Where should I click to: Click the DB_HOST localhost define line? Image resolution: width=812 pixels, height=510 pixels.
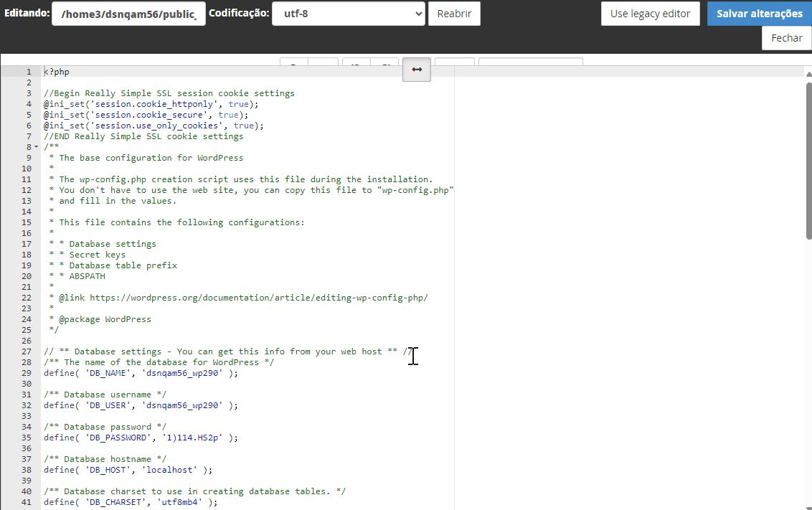click(x=128, y=470)
